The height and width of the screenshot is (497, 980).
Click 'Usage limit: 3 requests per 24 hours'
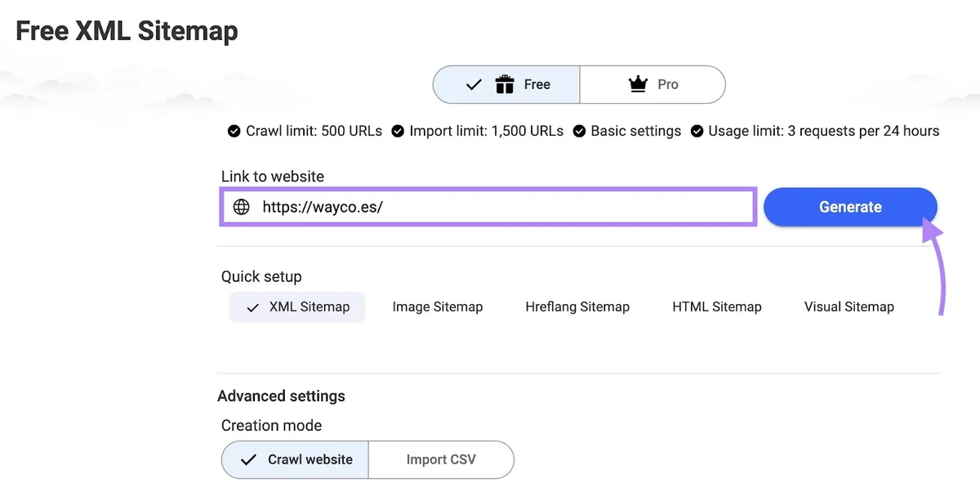point(824,131)
